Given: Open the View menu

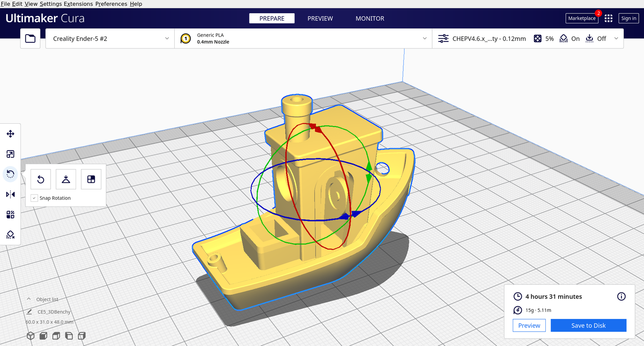Looking at the screenshot, I should coord(31,4).
